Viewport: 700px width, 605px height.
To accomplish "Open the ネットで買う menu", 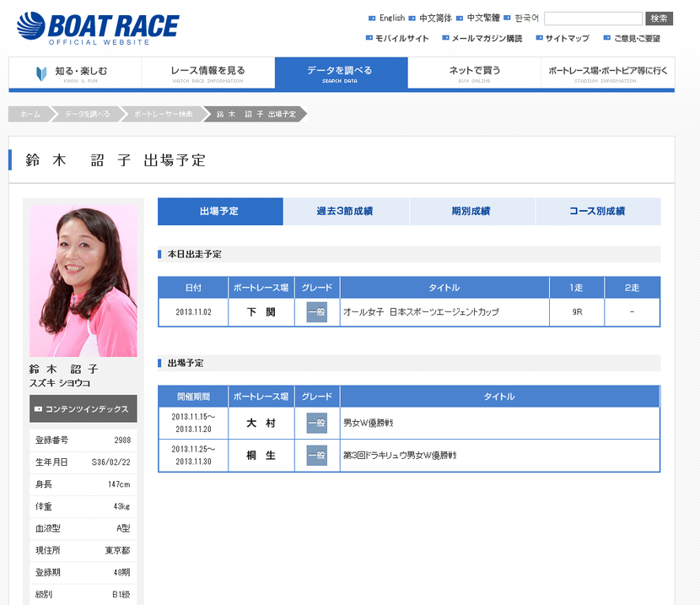I will (x=474, y=73).
